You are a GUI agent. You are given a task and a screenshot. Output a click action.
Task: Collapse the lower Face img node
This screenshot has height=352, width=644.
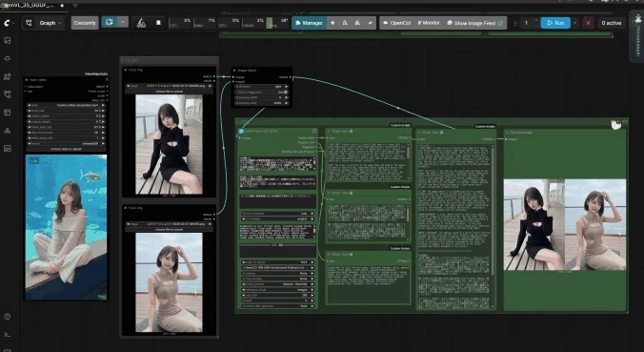coord(126,208)
